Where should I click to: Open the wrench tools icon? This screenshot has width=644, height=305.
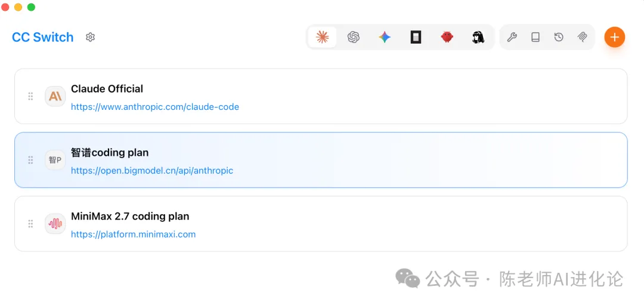(512, 37)
